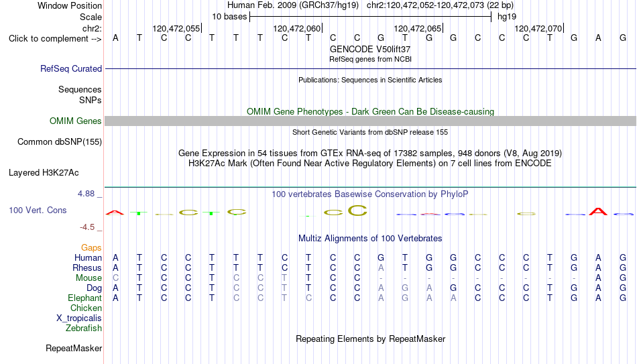Click the GENCODE V50lift37 track title
The width and height of the screenshot is (637, 364).
click(x=370, y=49)
